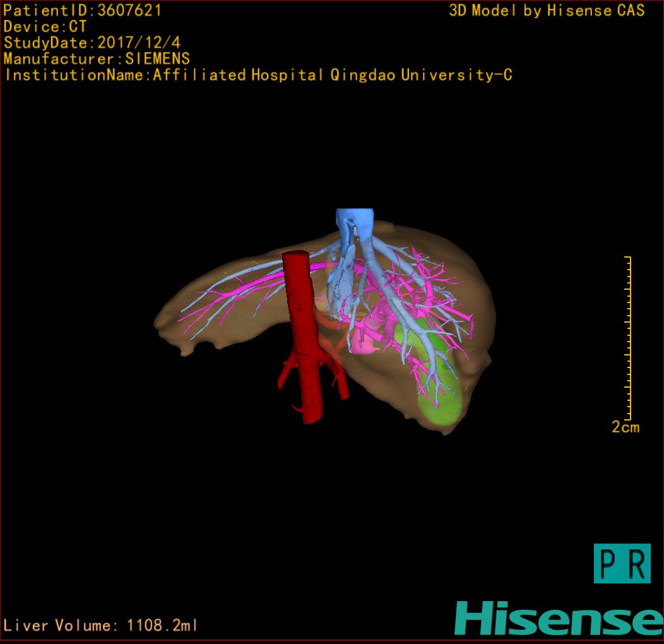Screen dimensions: 664x644
Task: Click the 2cm scale label
Action: pos(625,427)
